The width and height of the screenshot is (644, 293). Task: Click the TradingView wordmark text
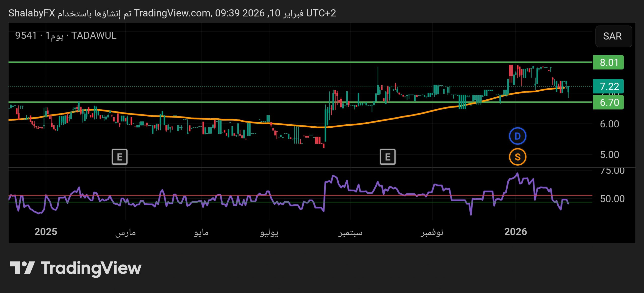click(91, 268)
